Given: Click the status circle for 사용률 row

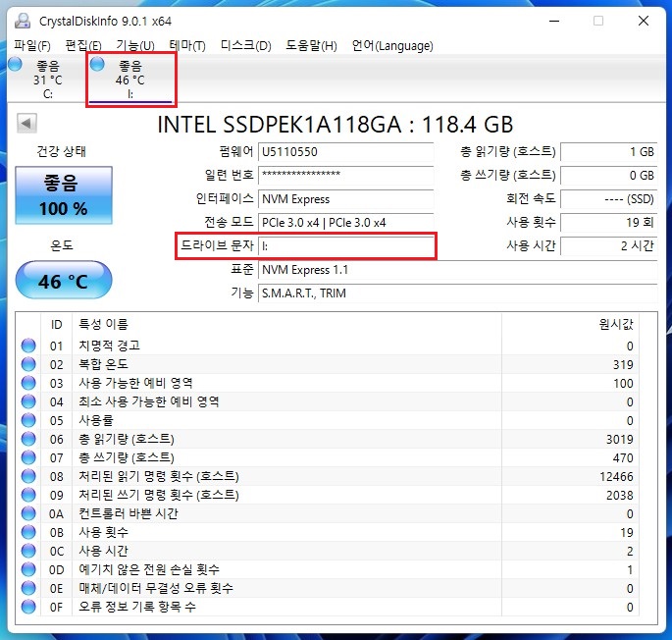Looking at the screenshot, I should coord(28,420).
